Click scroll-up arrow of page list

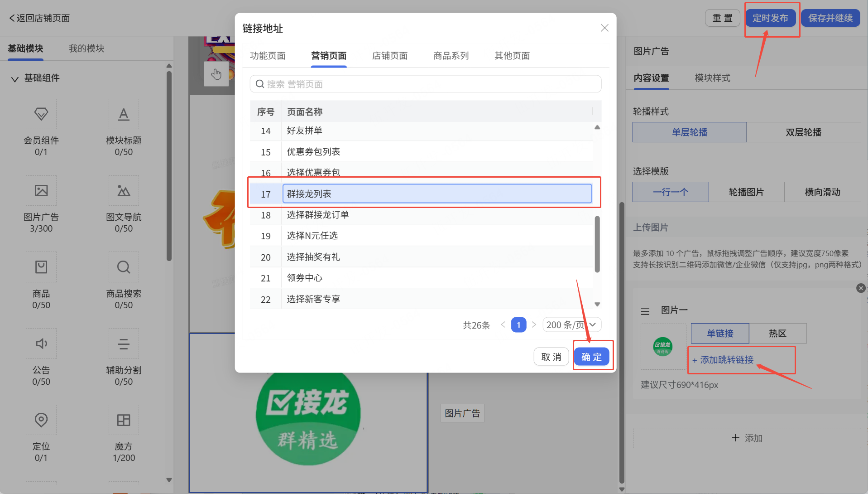click(597, 127)
